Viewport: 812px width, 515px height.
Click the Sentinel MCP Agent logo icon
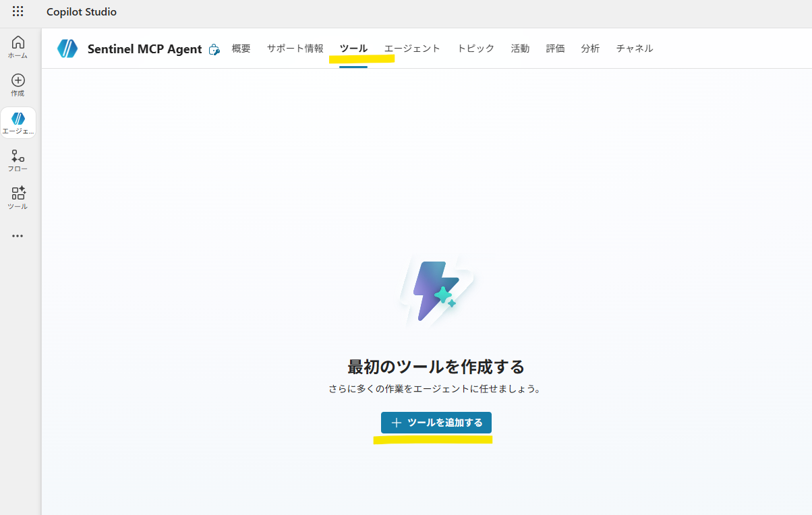pyautogui.click(x=67, y=49)
